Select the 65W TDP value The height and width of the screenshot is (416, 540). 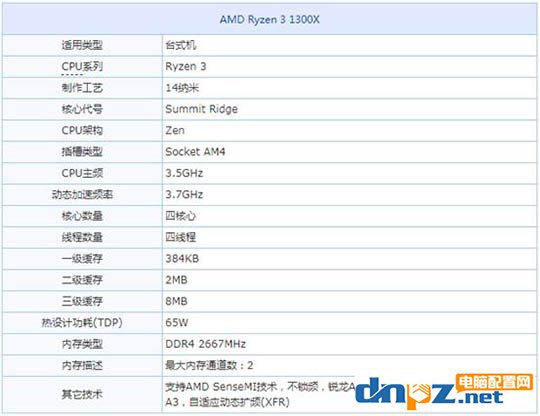click(177, 323)
